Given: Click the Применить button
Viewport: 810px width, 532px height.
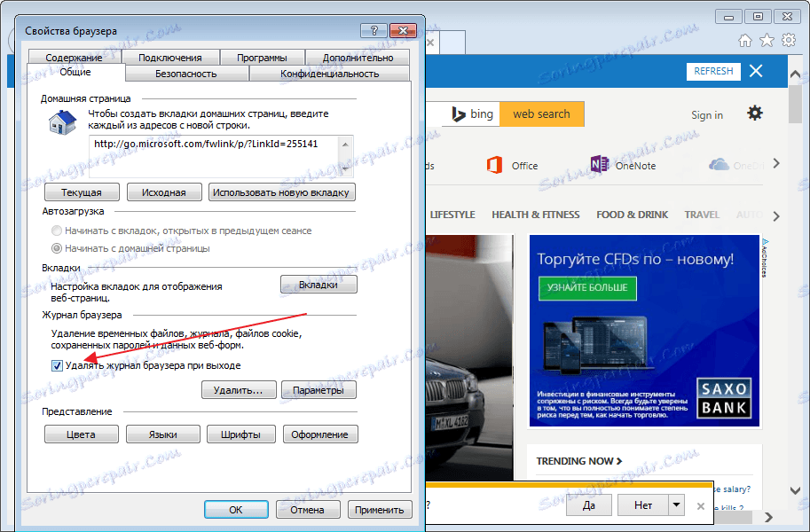Looking at the screenshot, I should pyautogui.click(x=380, y=509).
